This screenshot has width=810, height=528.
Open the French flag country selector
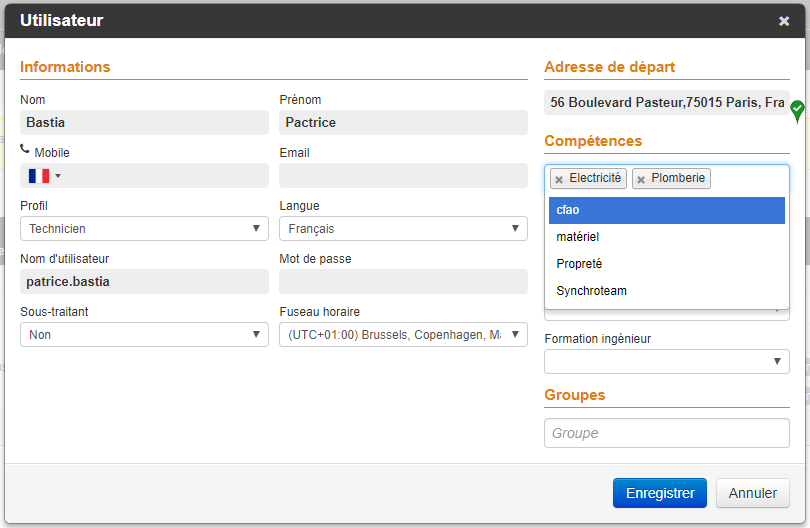pos(44,176)
